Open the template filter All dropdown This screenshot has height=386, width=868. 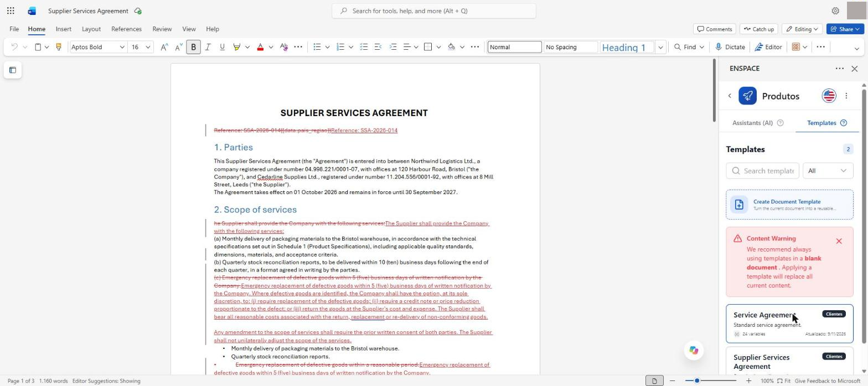(828, 171)
